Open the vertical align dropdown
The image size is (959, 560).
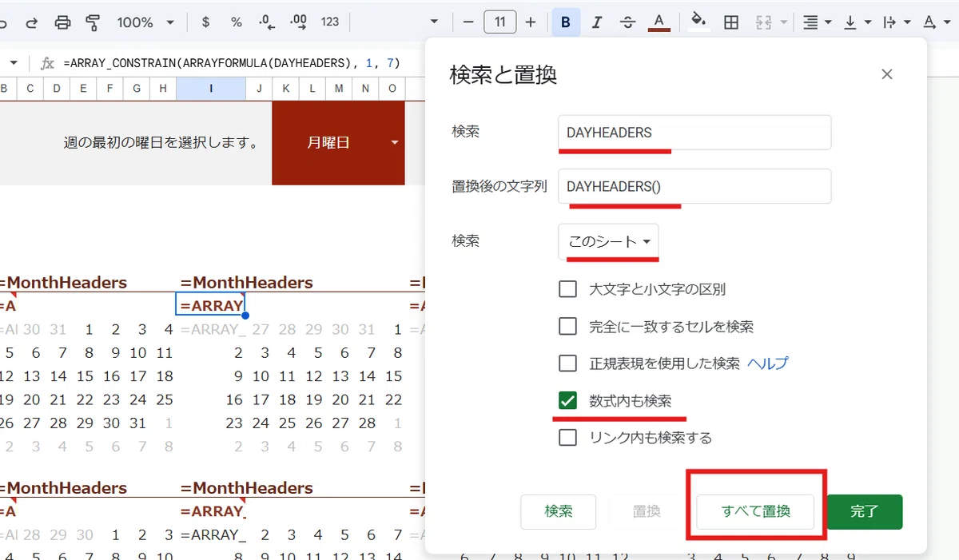pos(857,22)
